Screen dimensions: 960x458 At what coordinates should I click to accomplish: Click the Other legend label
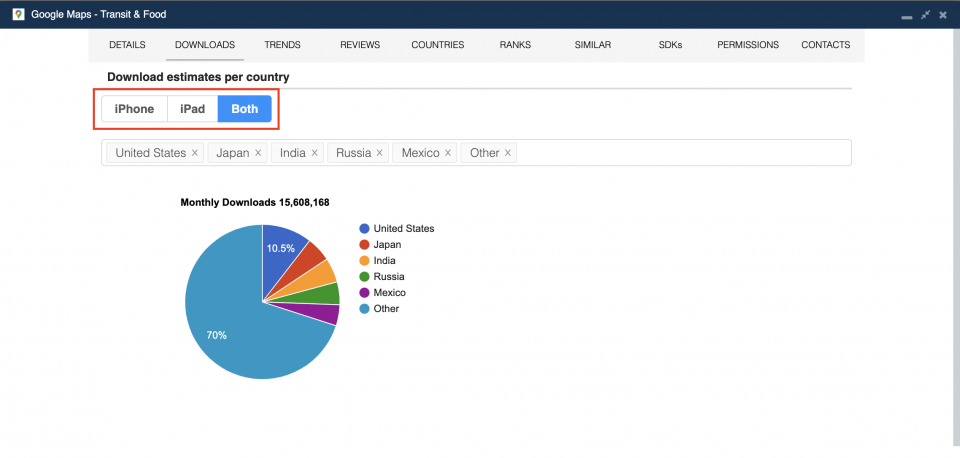(386, 309)
